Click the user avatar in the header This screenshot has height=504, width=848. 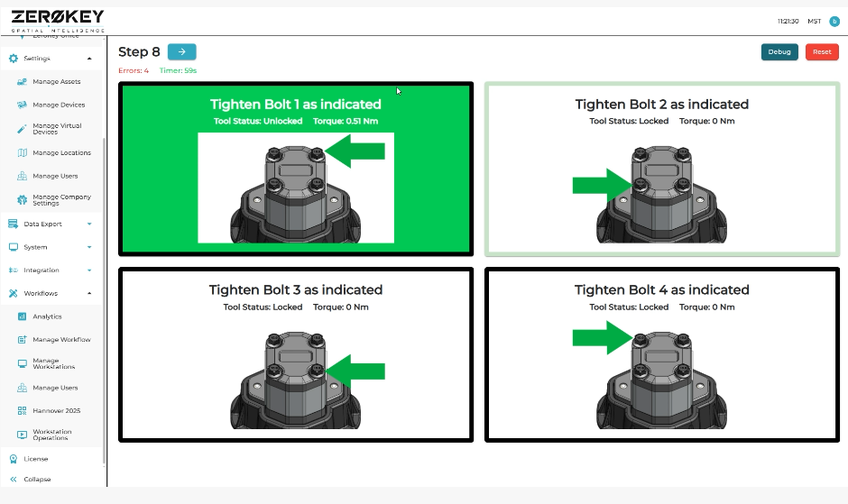coord(834,22)
